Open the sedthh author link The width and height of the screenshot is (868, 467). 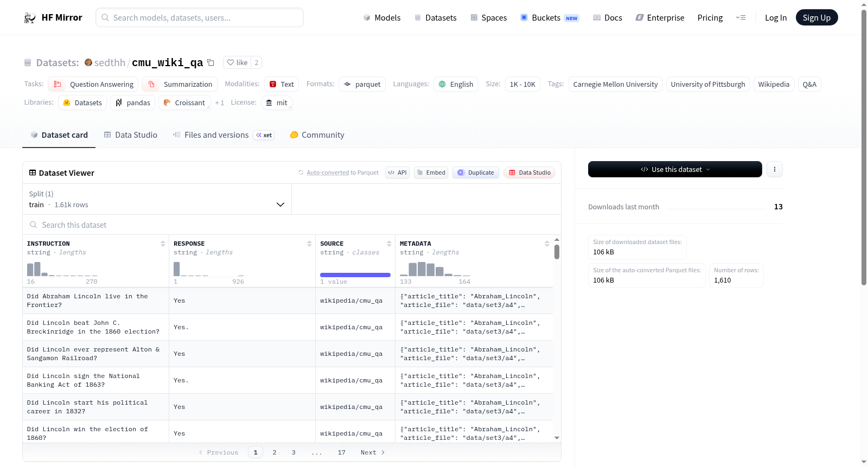tap(110, 62)
